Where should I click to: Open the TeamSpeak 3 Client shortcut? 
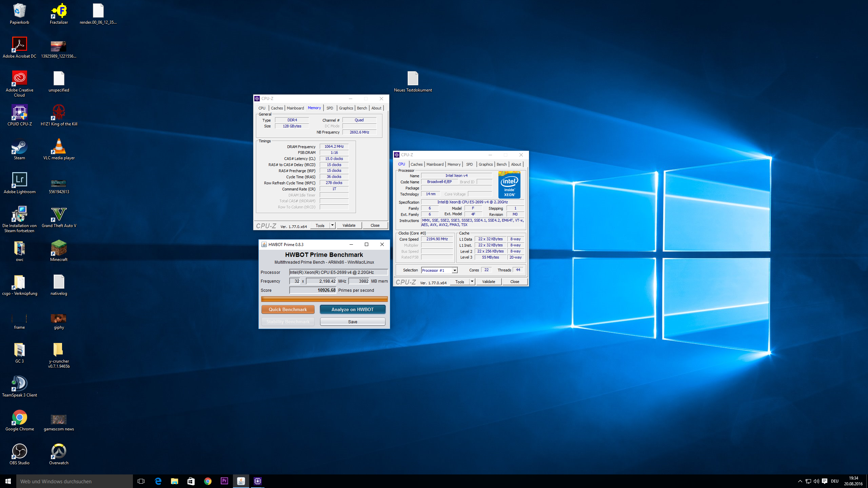(19, 387)
